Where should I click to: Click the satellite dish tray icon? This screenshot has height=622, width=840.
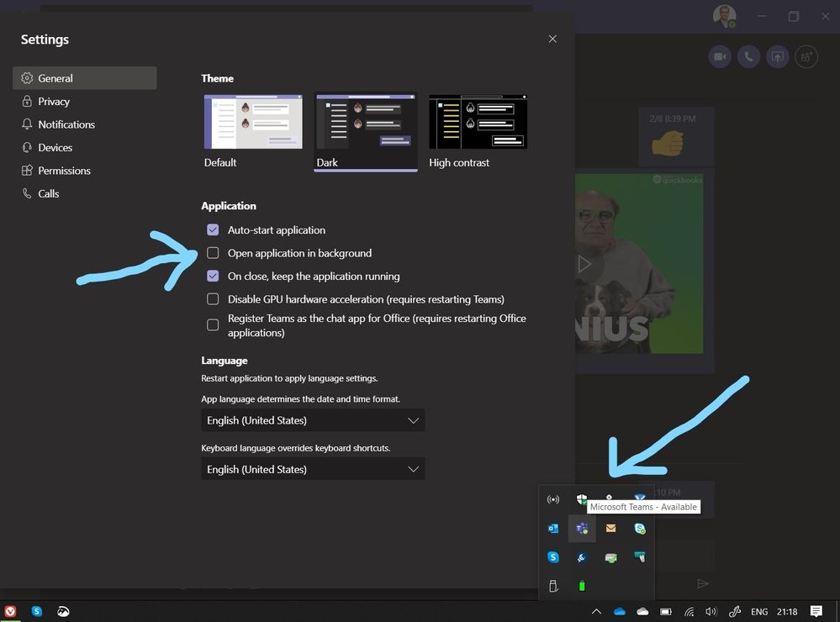(x=582, y=558)
